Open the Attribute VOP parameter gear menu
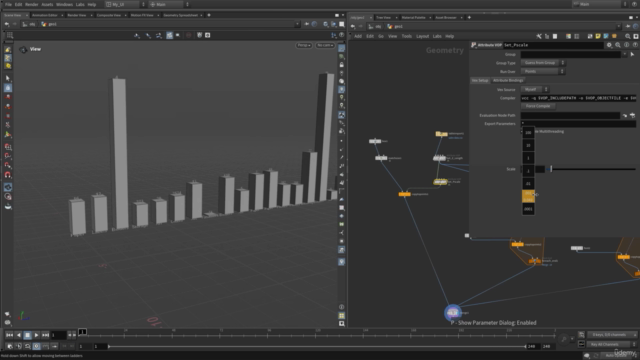Screen dimensions: 640x360 pyautogui.click(x=609, y=45)
